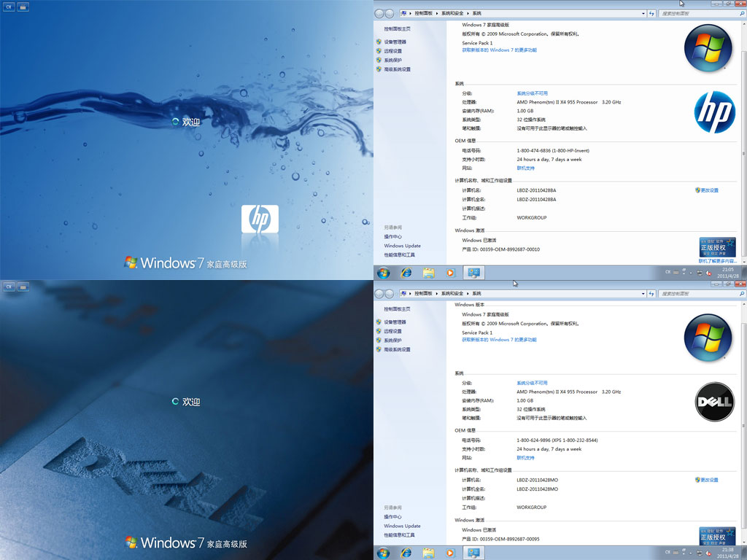Open 系统保护 in the HP window sidebar
Image resolution: width=747 pixels, height=560 pixels.
(392, 60)
